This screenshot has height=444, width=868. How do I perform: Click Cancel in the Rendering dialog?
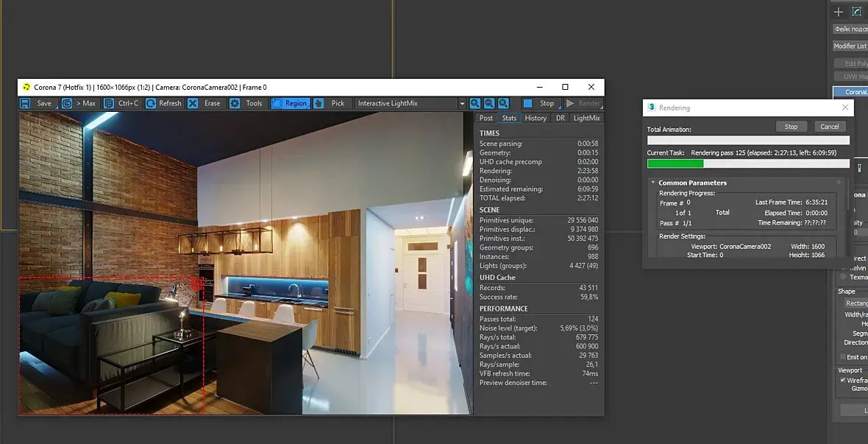point(829,127)
